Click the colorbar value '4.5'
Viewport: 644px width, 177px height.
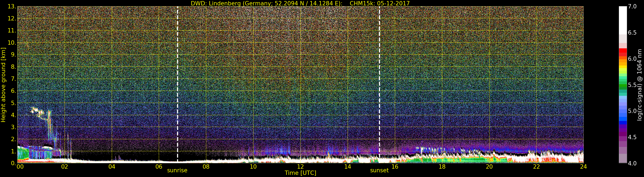632,137
